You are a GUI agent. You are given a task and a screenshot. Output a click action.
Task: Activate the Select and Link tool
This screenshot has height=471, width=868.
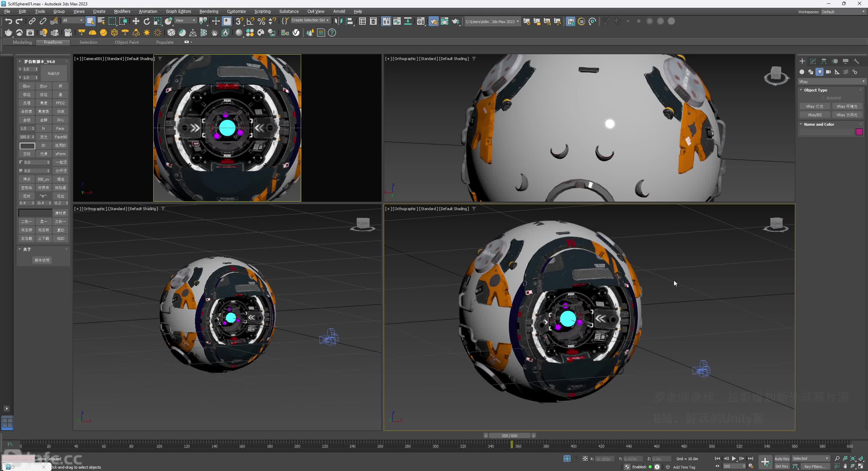coord(32,21)
